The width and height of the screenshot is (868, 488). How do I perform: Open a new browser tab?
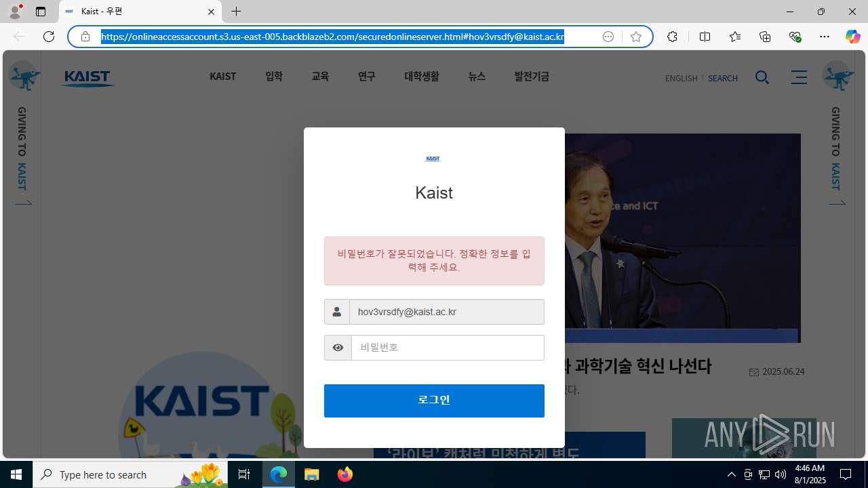[x=236, y=12]
